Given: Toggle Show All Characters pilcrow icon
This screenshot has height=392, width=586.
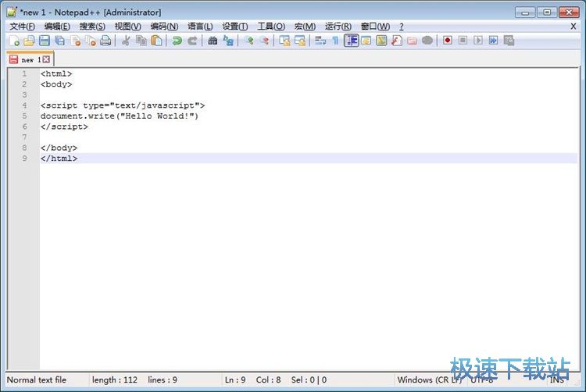Looking at the screenshot, I should (x=335, y=41).
